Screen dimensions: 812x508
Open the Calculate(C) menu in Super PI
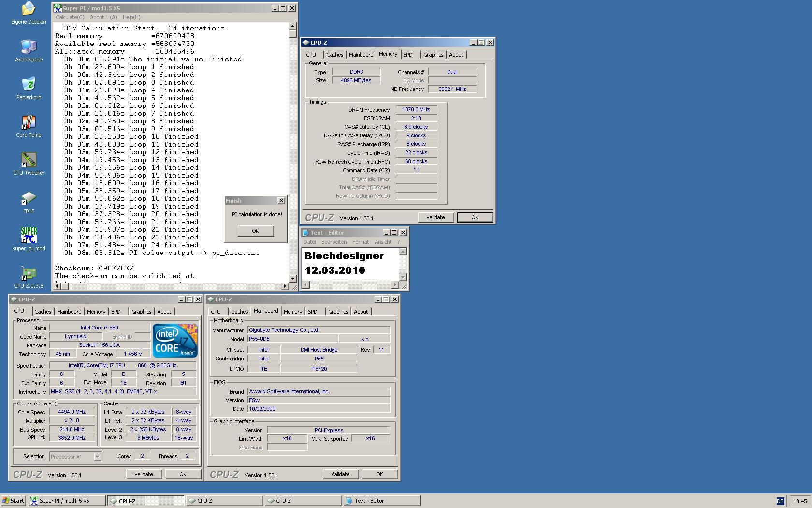tap(70, 17)
